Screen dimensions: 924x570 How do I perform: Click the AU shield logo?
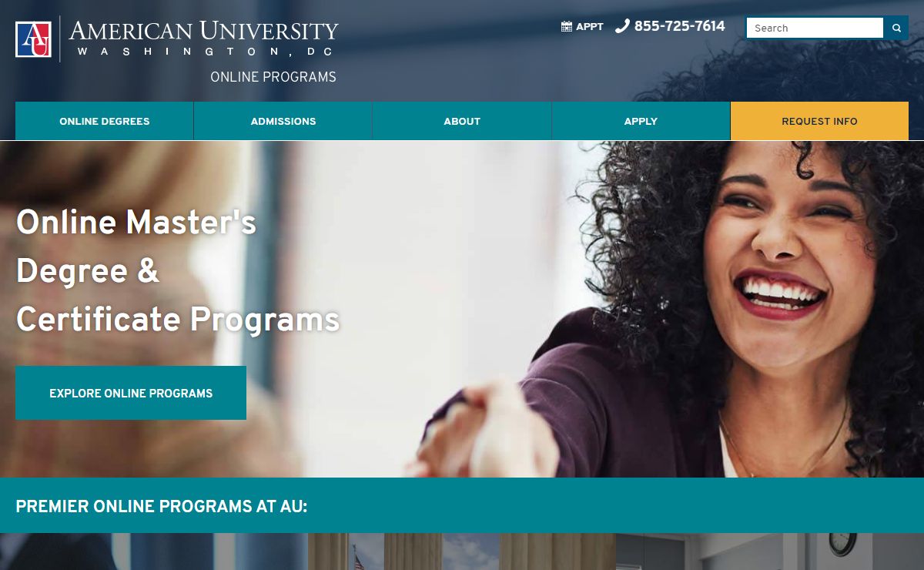coord(33,39)
